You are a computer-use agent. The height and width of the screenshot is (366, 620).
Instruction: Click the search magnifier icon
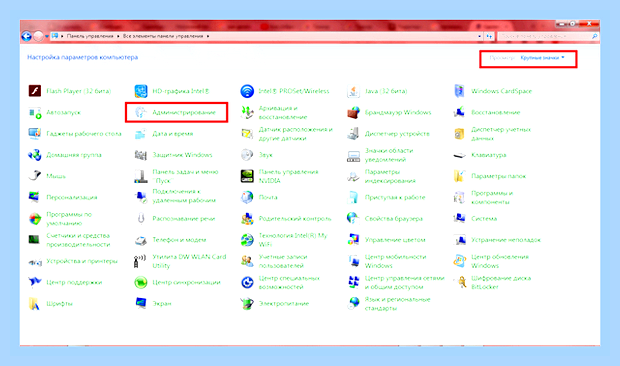coord(594,36)
